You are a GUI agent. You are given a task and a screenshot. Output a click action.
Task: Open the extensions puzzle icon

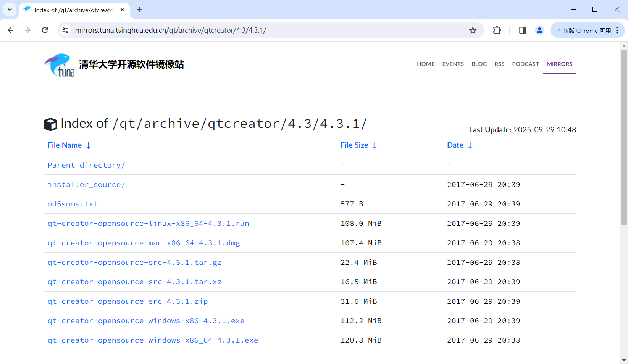tap(497, 30)
